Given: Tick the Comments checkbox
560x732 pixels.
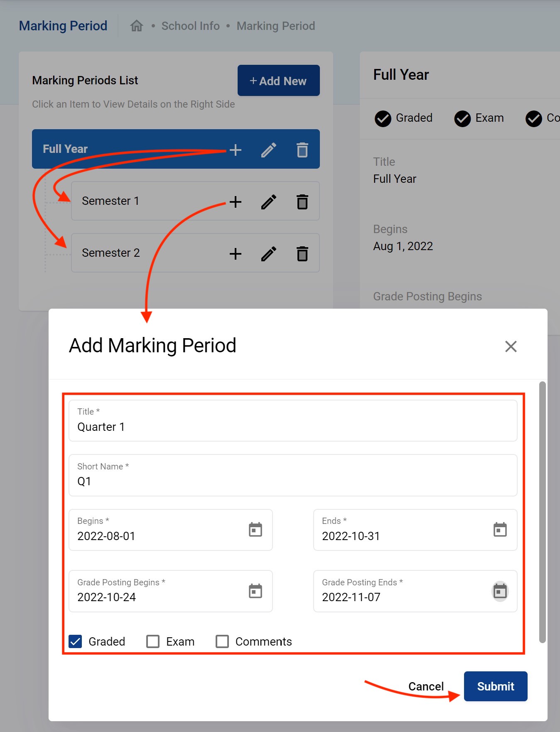Looking at the screenshot, I should point(222,641).
